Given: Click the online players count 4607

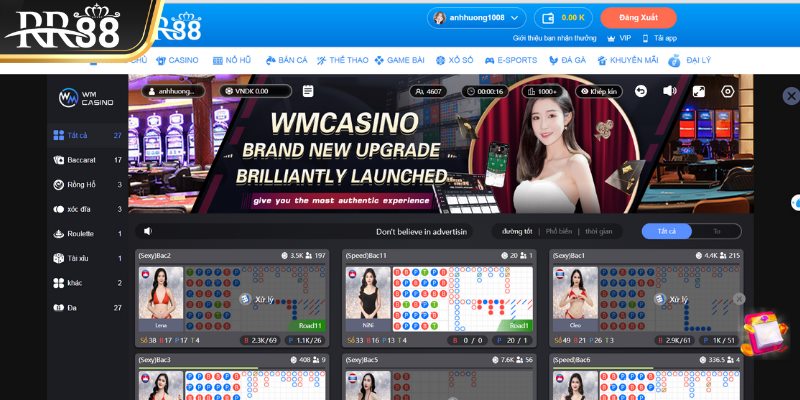Looking at the screenshot, I should pos(428,91).
